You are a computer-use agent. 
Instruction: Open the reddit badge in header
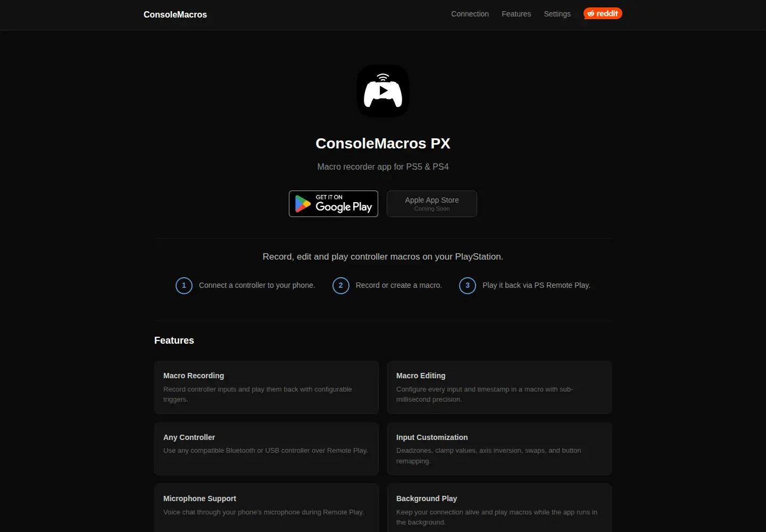click(x=603, y=13)
